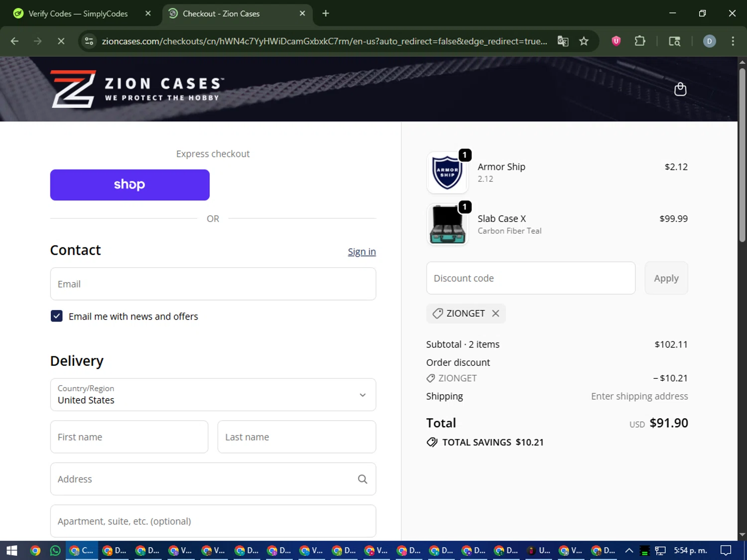The width and height of the screenshot is (747, 560).
Task: Pay with the Shop express button
Action: coord(129,185)
